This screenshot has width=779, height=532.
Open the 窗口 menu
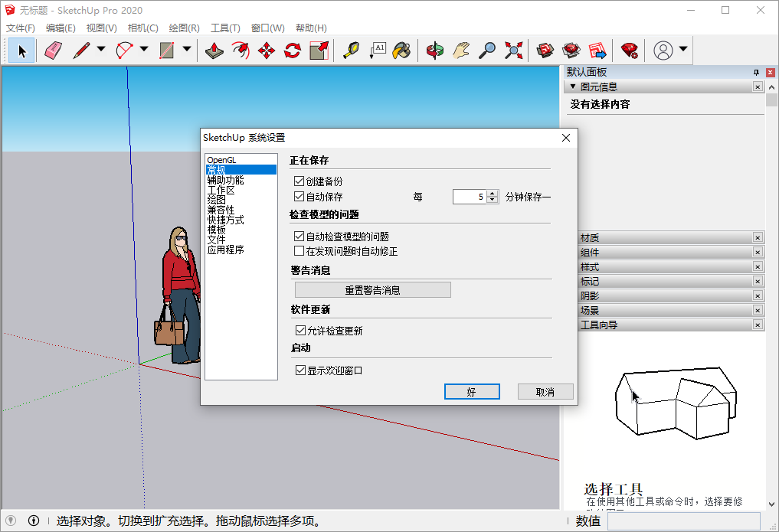(x=267, y=28)
